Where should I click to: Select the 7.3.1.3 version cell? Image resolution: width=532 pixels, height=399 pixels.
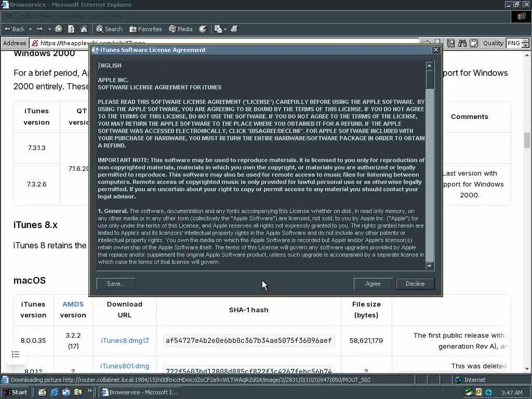click(x=37, y=148)
